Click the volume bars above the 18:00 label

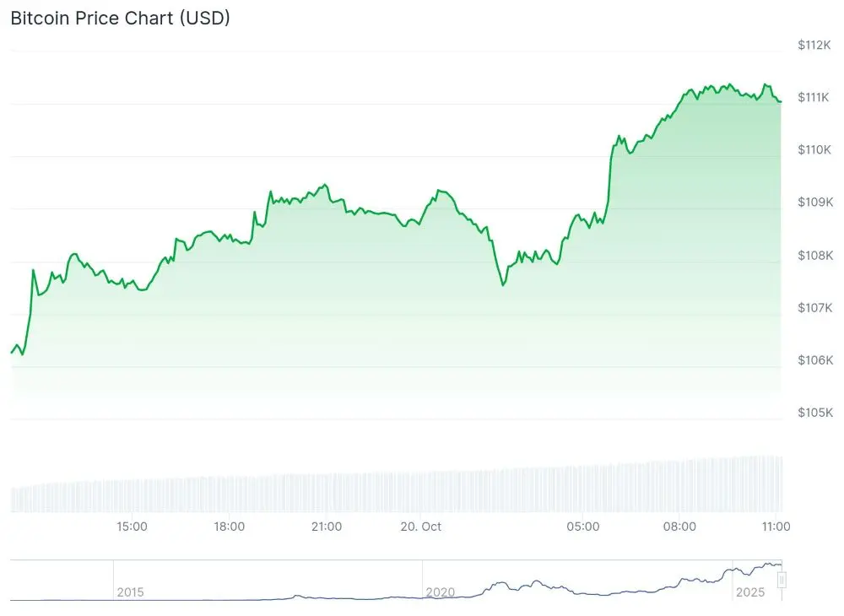pyautogui.click(x=230, y=494)
